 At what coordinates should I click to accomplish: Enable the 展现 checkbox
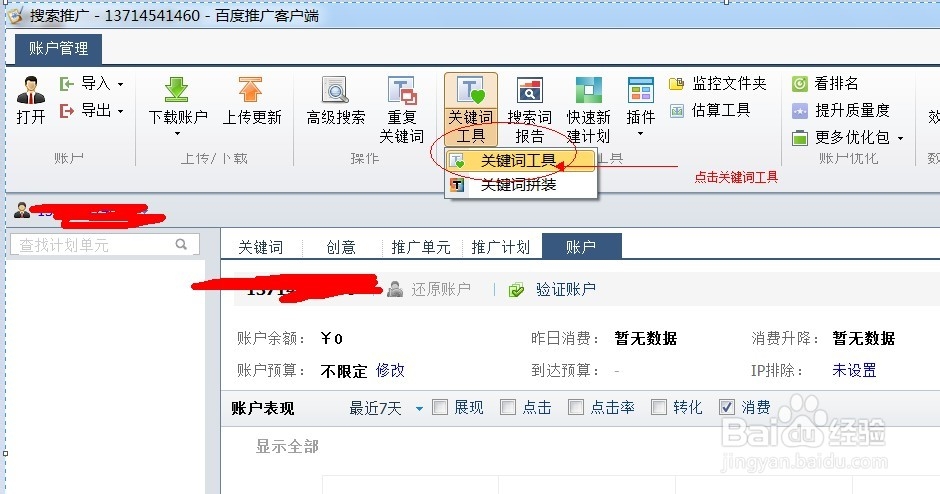pyautogui.click(x=440, y=408)
